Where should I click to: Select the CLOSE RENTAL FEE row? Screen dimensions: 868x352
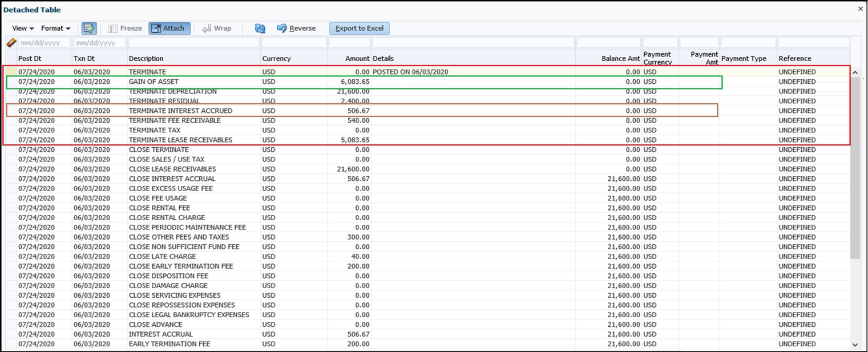427,208
